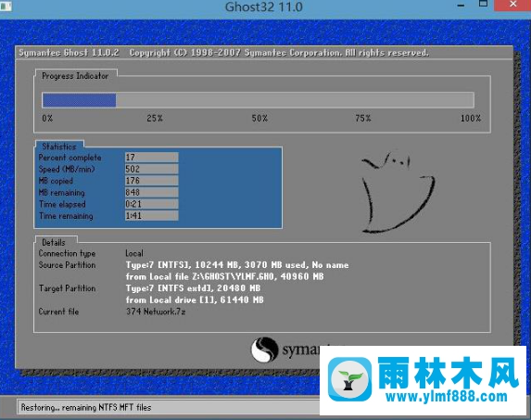This screenshot has height=420, width=531.
Task: Click the '374 Network.7z' current file value
Action: pos(156,312)
